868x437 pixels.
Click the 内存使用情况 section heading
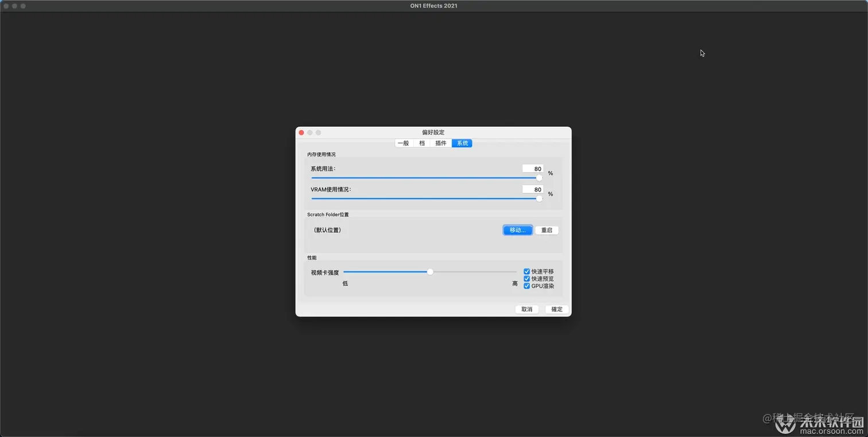(x=321, y=154)
